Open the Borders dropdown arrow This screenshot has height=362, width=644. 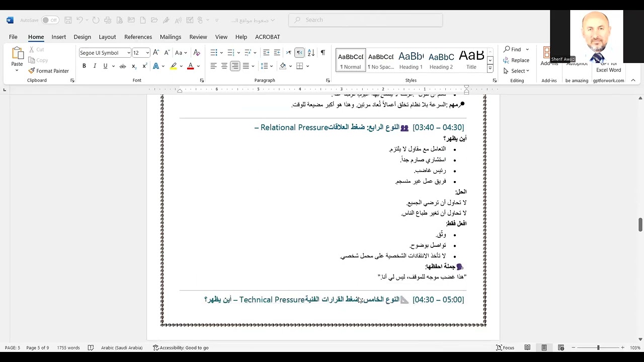307,66
